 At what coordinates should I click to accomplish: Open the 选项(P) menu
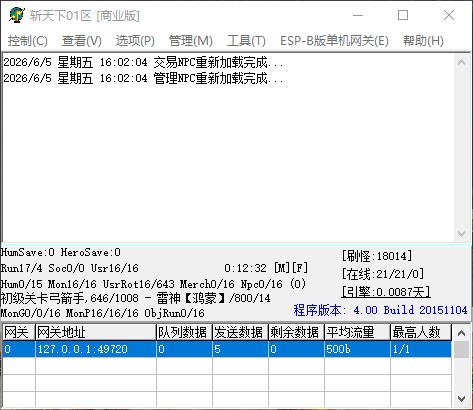point(135,41)
